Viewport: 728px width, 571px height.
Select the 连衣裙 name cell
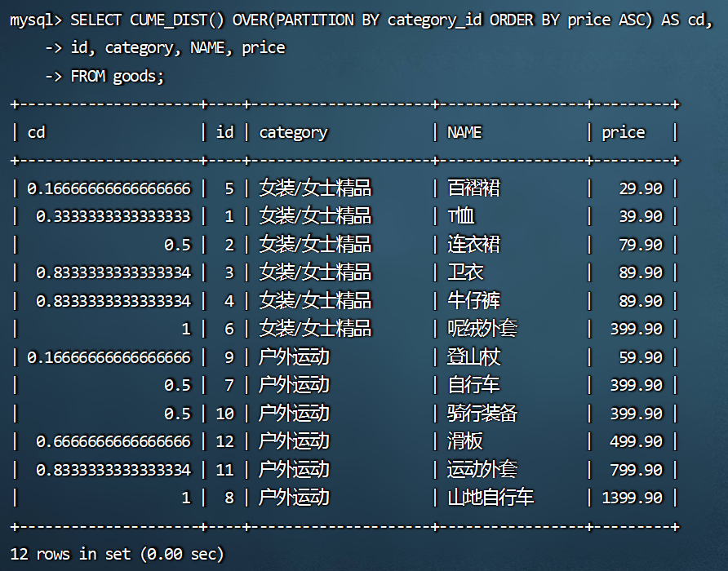[x=473, y=245]
